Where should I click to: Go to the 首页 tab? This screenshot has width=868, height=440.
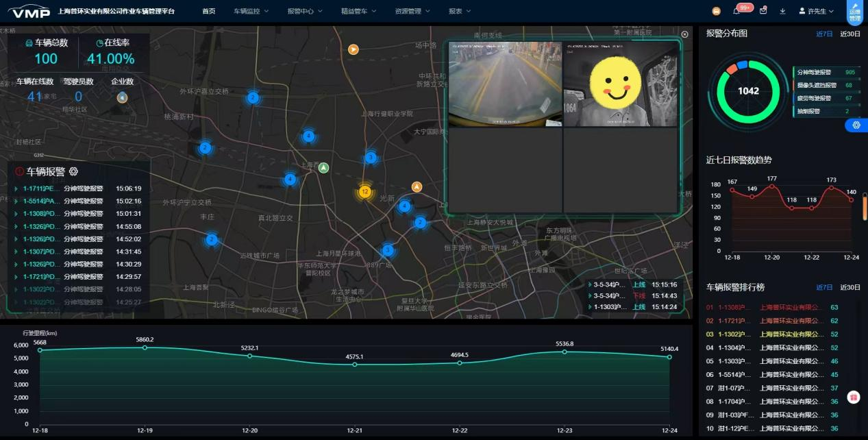(x=209, y=11)
